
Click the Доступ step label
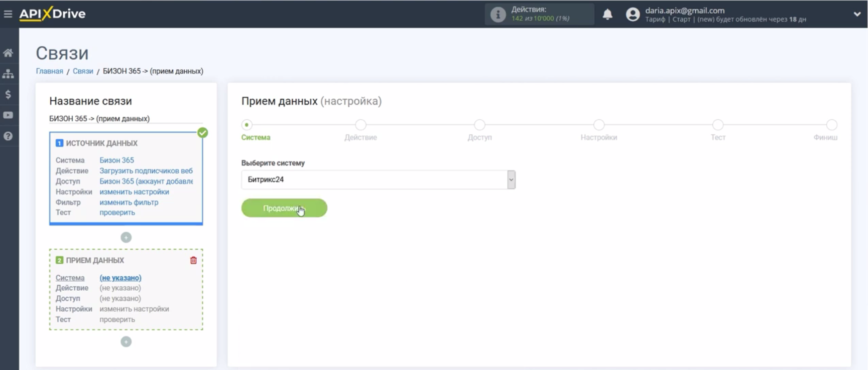[x=479, y=137]
